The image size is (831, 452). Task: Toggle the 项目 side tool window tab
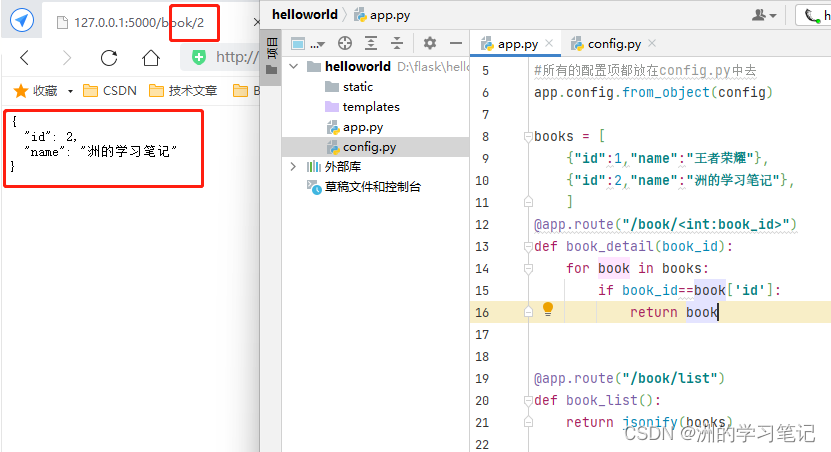pyautogui.click(x=271, y=55)
